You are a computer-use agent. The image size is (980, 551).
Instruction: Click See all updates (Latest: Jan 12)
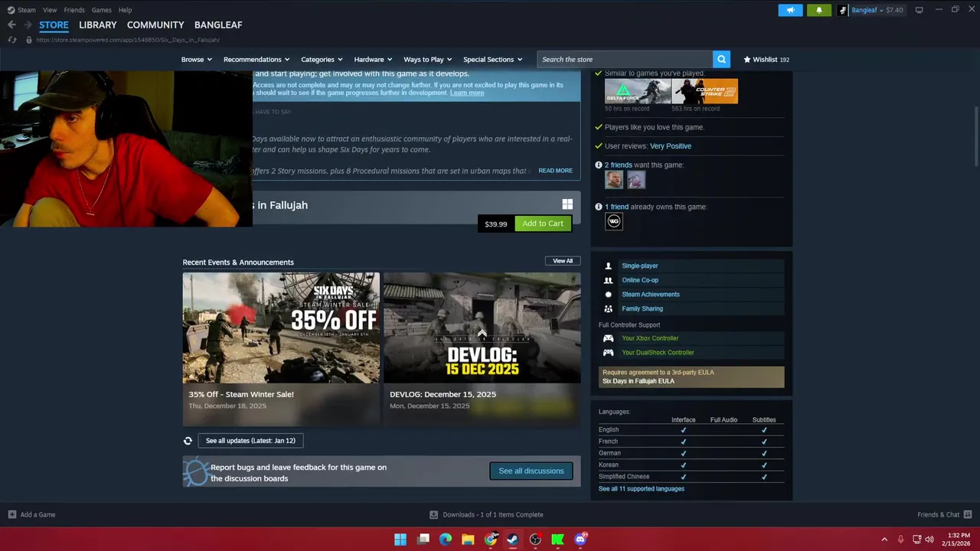[250, 441]
